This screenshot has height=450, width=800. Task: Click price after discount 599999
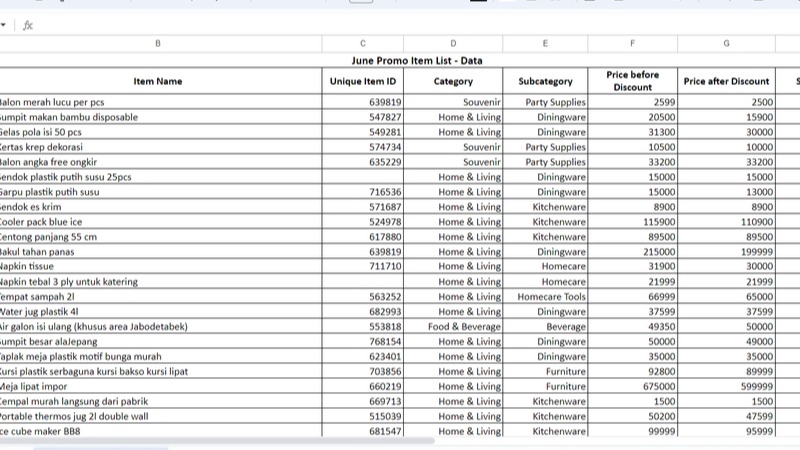coord(727,386)
